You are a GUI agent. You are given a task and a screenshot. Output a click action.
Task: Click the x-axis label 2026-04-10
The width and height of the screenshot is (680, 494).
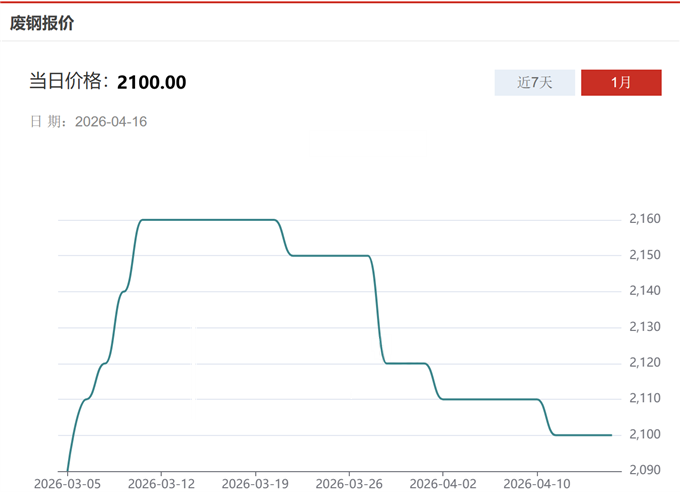tap(537, 484)
